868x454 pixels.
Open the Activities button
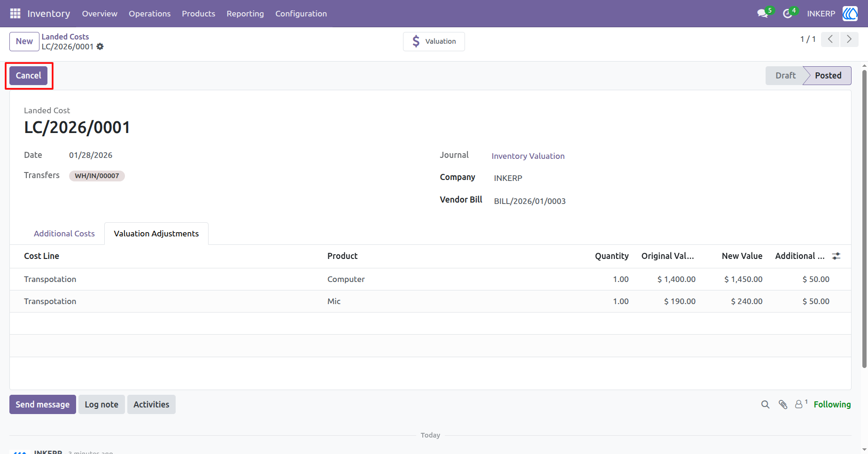tap(151, 405)
